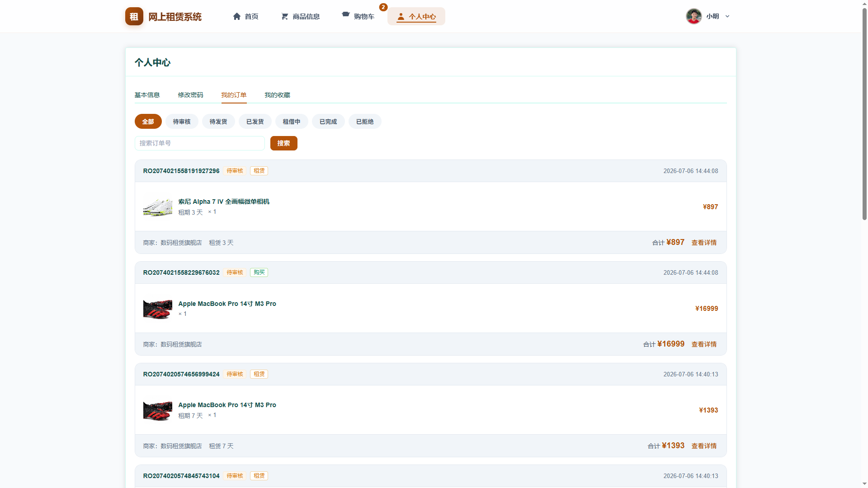
Task: Click the page vertical scrollbar thumb
Action: 864,113
